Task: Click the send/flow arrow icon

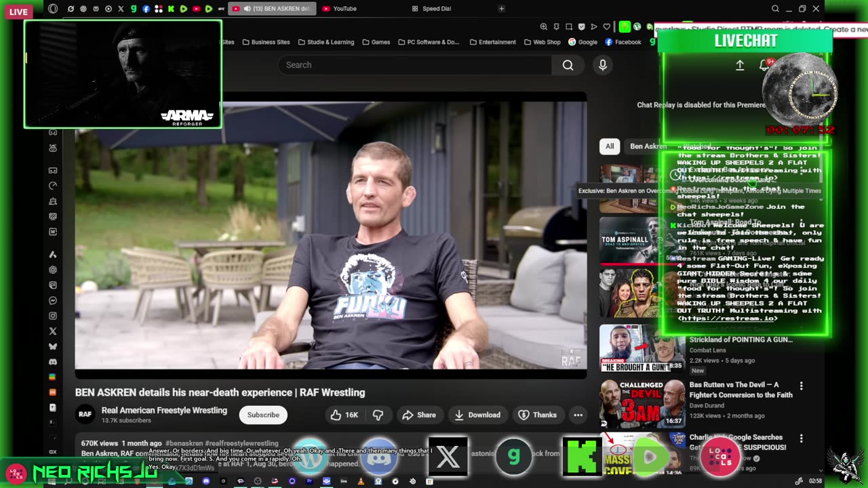Action: [594, 26]
